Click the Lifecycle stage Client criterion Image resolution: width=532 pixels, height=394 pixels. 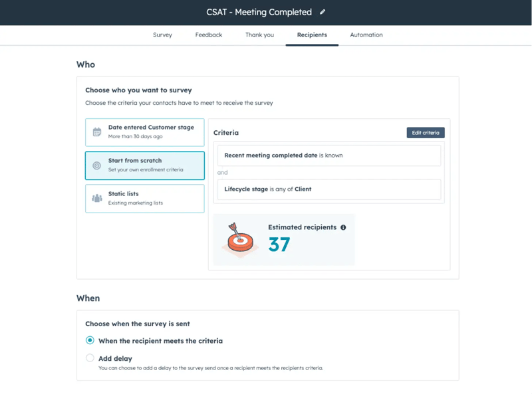(x=329, y=189)
